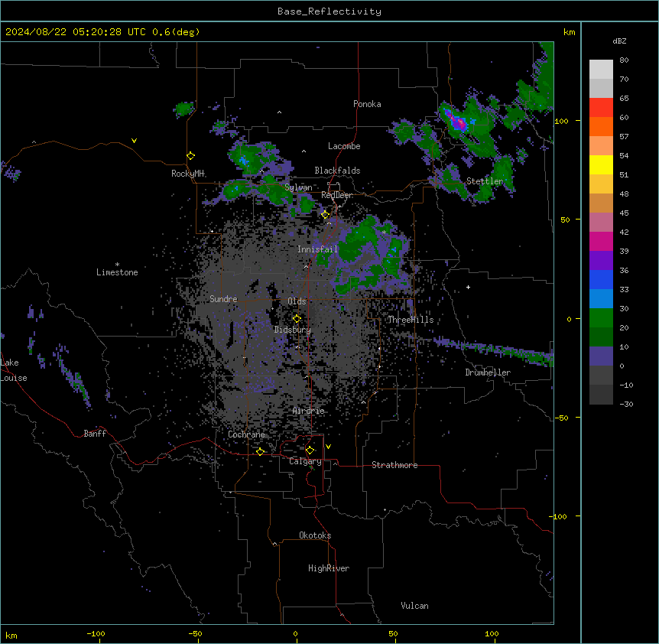Screen dimensions: 659x644
Task: Select the blue 36-33 dBZ legend swatch
Action: [601, 279]
